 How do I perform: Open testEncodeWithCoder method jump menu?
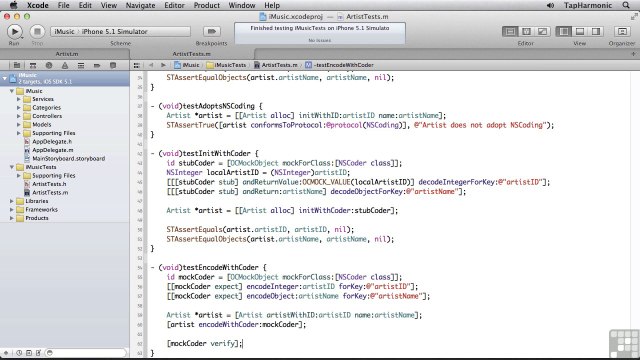(x=340, y=65)
